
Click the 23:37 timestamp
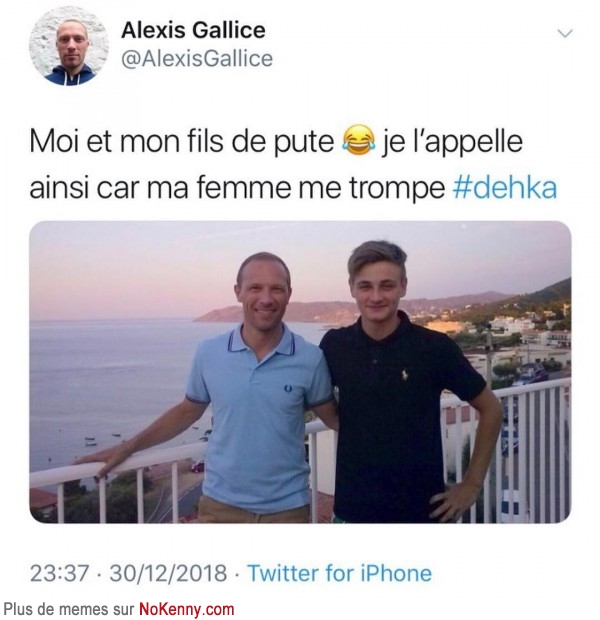[x=59, y=573]
